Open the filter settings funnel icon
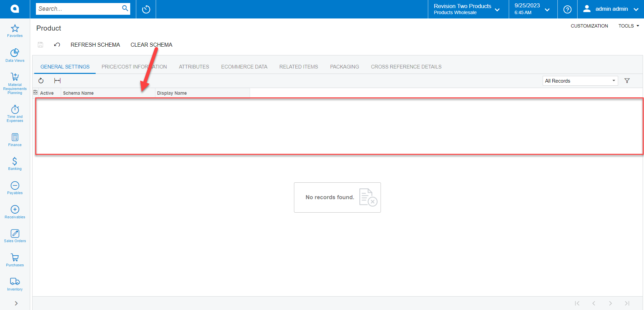Viewport: 644px width, 310px height. 627,81
